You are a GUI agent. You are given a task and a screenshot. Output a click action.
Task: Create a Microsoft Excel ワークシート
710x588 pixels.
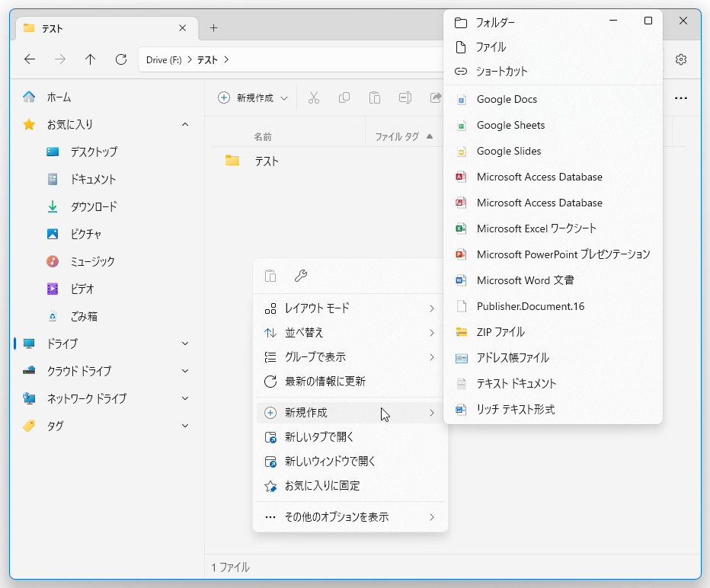pos(553,228)
